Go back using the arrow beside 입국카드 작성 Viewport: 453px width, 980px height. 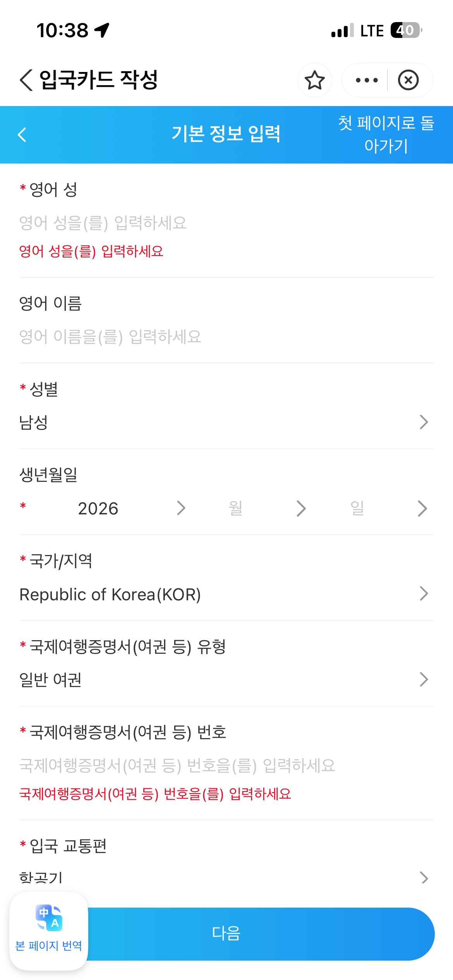point(26,80)
